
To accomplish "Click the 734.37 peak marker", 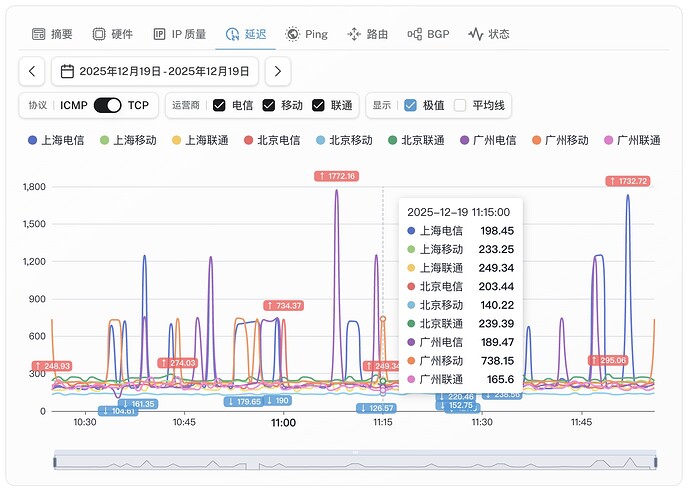I will tap(284, 305).
